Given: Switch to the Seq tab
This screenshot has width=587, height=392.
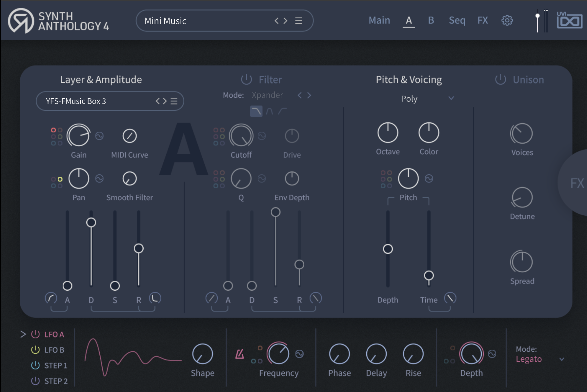Looking at the screenshot, I should pyautogui.click(x=457, y=20).
